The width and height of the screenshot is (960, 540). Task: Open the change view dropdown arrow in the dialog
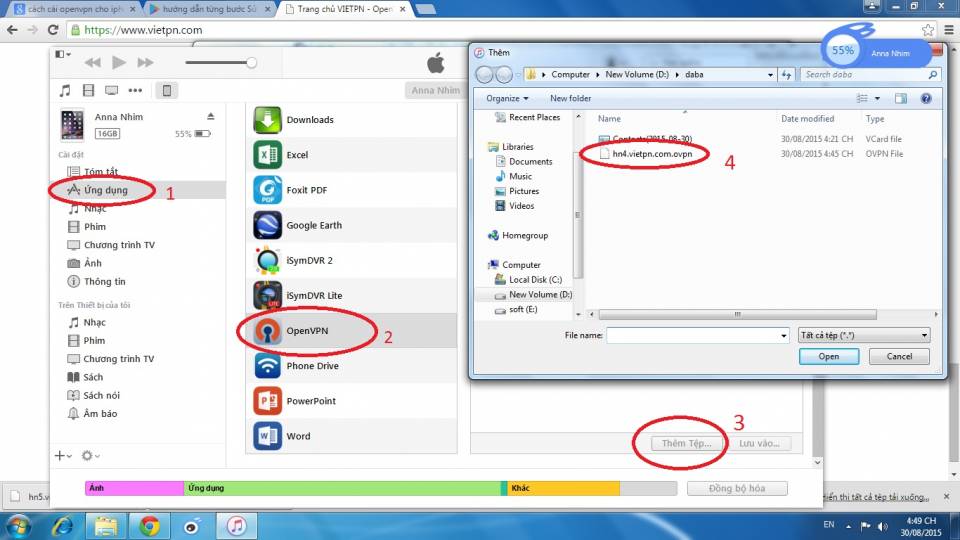877,99
